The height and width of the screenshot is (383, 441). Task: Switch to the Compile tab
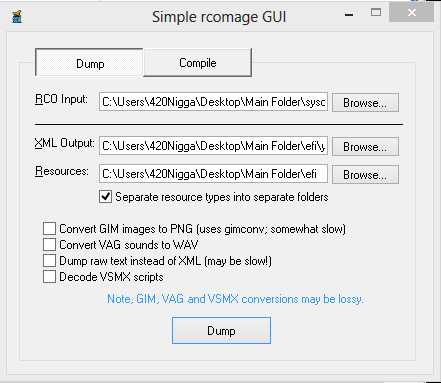click(x=197, y=63)
